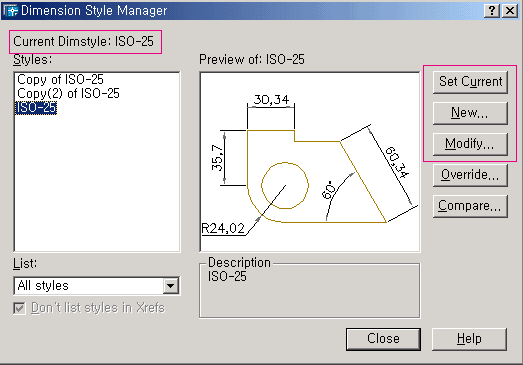Screen dimensions: 523x365
Task: Open the Override... dialog
Action: coord(470,175)
